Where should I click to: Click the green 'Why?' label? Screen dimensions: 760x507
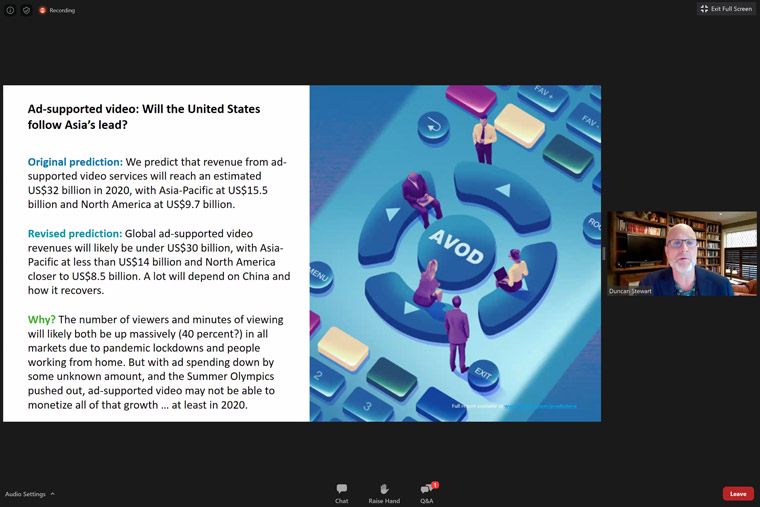click(42, 319)
